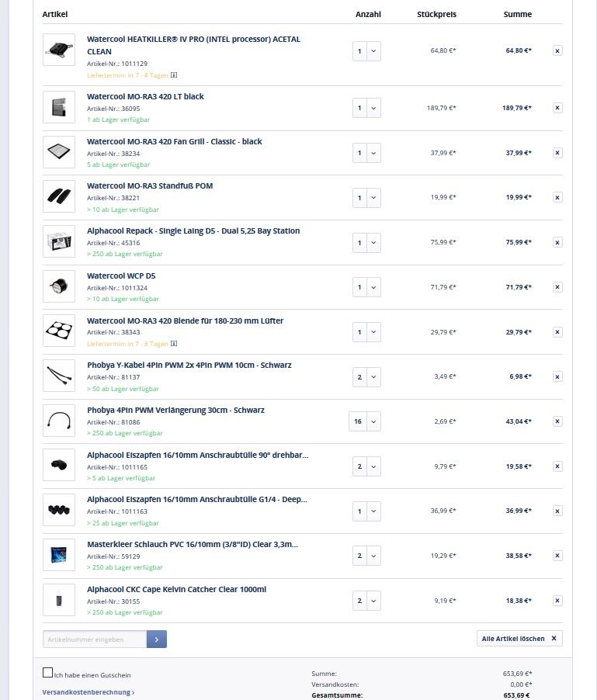Delete Alphacool CKC Cape Kelvin Catcher item

pyautogui.click(x=557, y=601)
